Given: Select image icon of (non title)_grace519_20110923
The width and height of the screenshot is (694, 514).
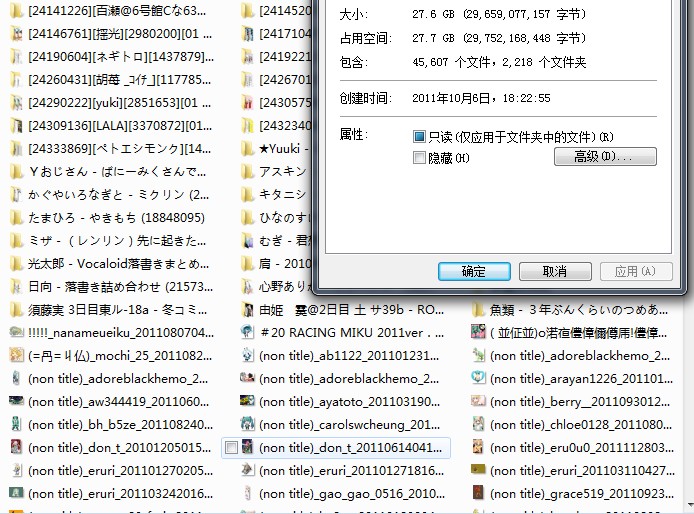Looking at the screenshot, I should coord(478,493).
